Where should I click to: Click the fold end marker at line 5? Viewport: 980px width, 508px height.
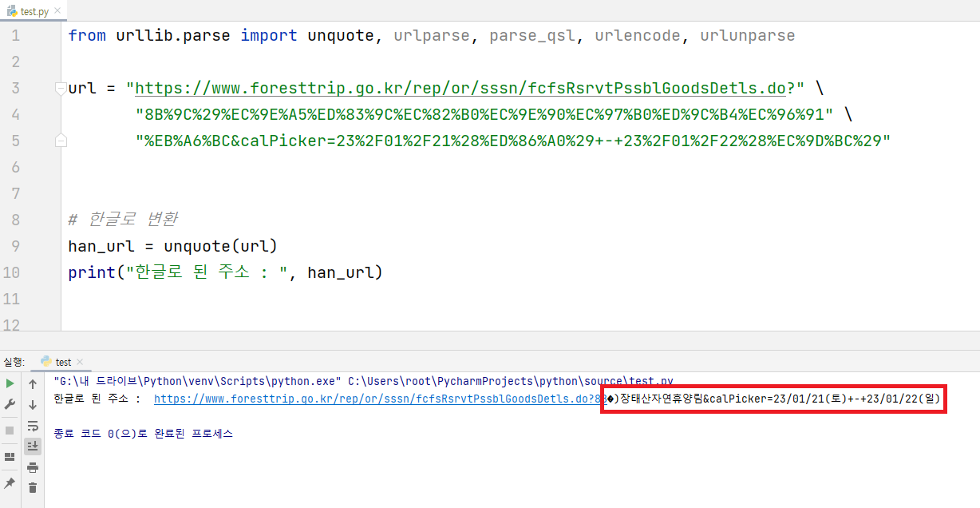[61, 141]
